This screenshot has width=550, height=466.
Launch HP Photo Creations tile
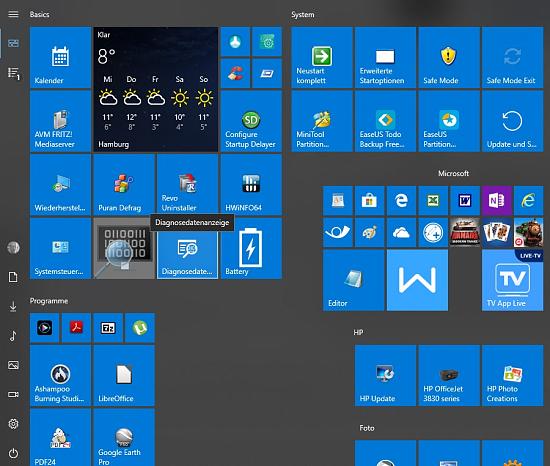click(512, 376)
